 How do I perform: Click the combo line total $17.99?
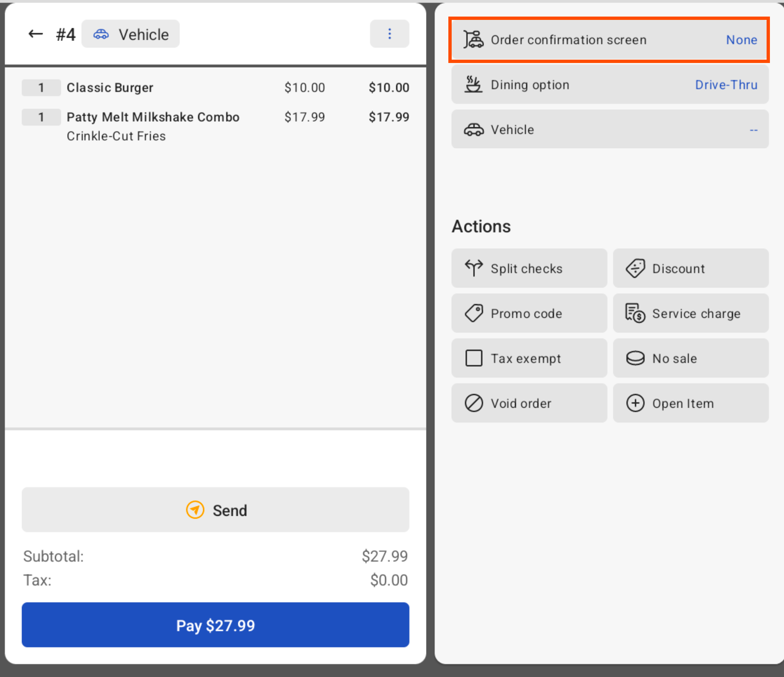389,117
